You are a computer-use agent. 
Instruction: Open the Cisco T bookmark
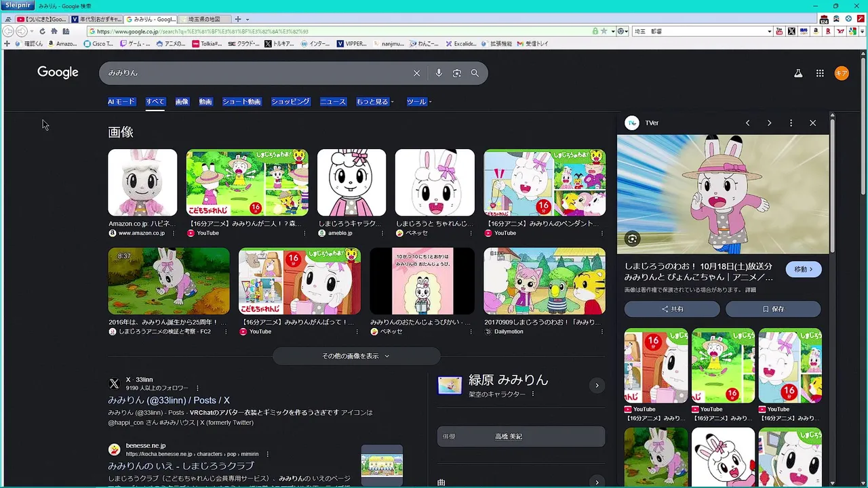tap(99, 43)
